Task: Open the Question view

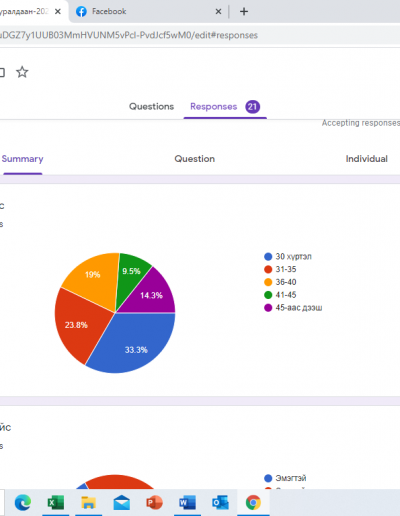Action: click(x=195, y=159)
